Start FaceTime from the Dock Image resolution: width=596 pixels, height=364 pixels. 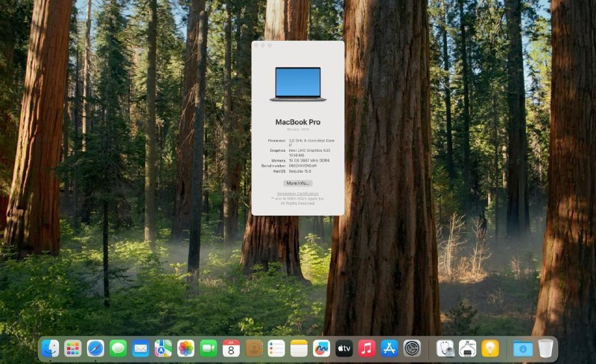point(209,348)
